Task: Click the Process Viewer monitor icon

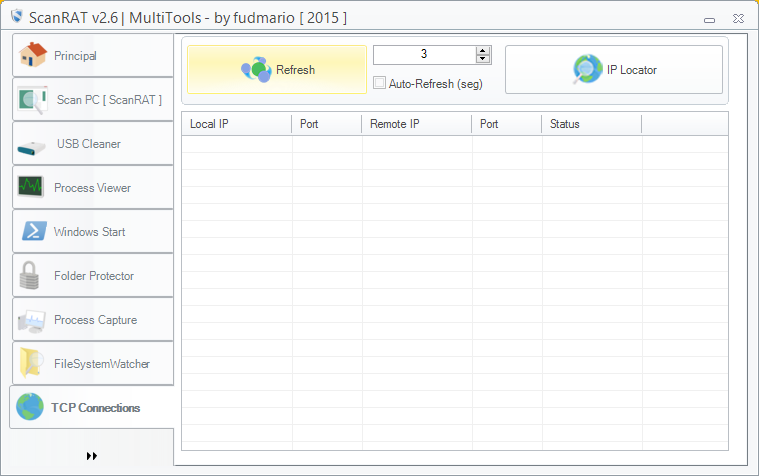Action: (30, 187)
